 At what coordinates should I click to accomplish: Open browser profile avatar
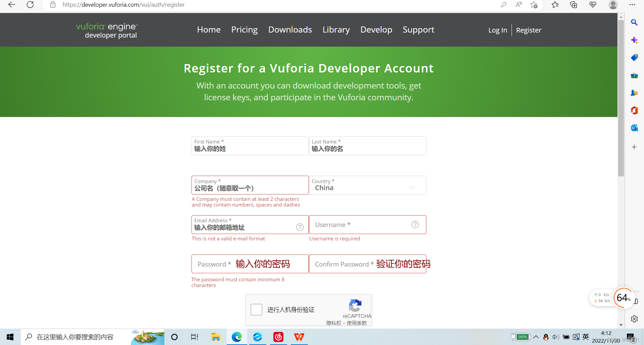coord(613,5)
